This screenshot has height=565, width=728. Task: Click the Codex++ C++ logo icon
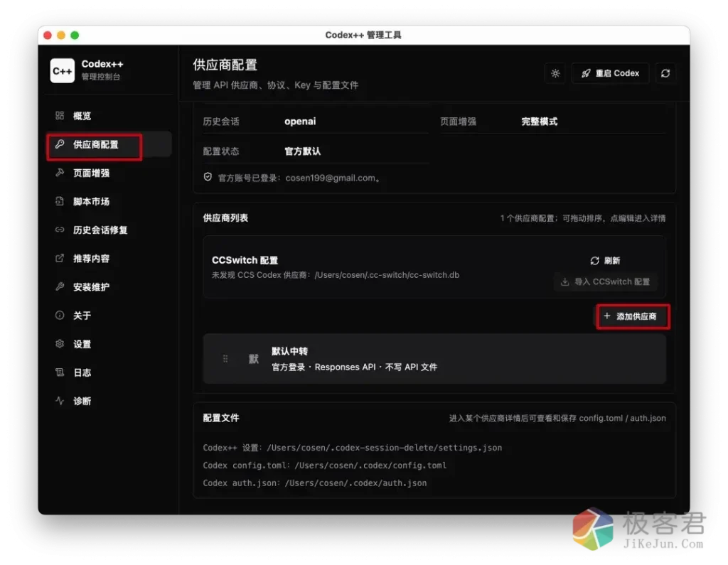coord(62,70)
